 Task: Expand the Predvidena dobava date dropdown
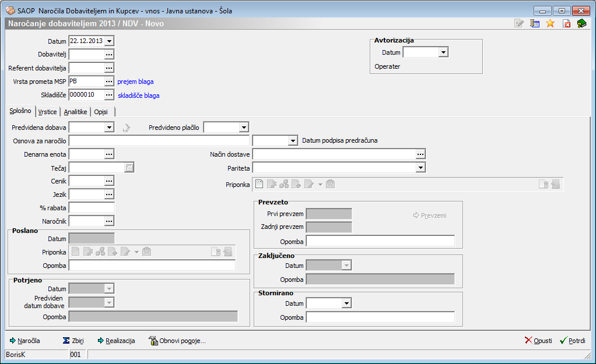pos(109,127)
